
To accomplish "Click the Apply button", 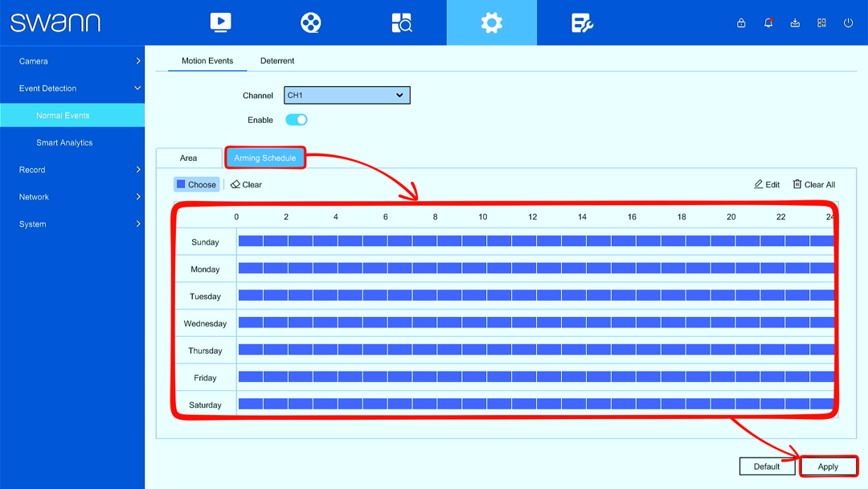I will click(828, 466).
